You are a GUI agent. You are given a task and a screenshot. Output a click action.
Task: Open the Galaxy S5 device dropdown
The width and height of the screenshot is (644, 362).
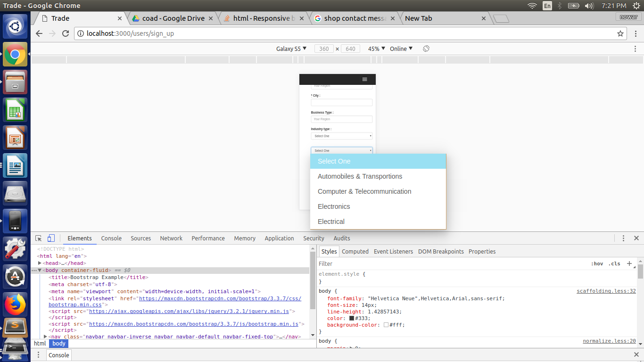[291, 49]
